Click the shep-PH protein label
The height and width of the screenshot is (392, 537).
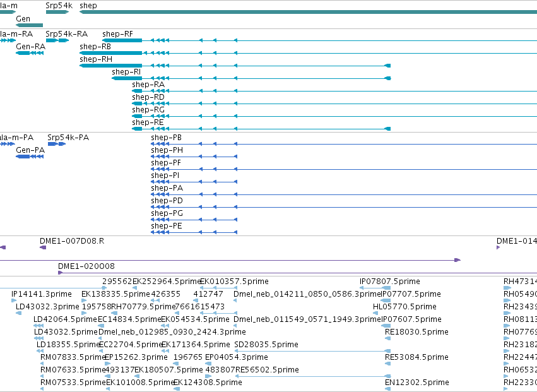click(x=167, y=150)
